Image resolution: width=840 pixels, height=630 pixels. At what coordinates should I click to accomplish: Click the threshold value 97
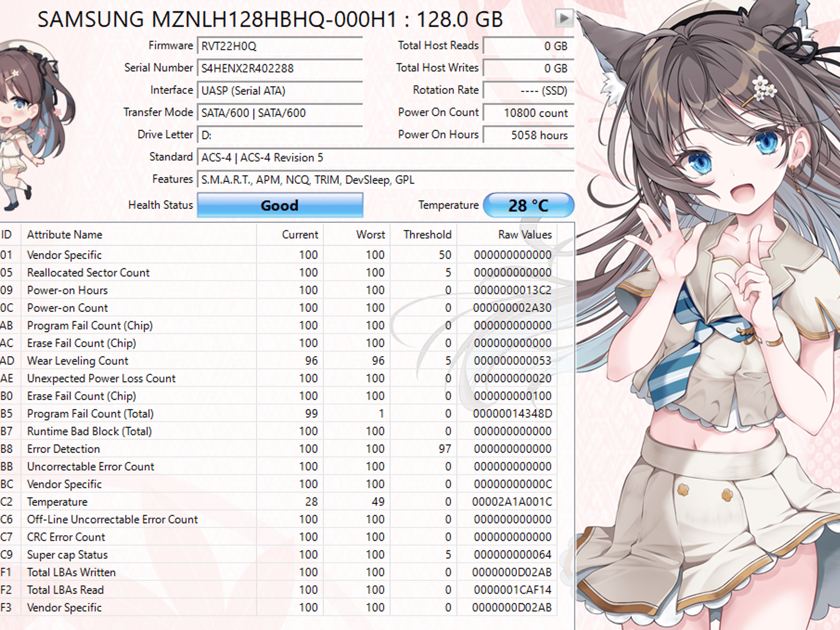445,449
